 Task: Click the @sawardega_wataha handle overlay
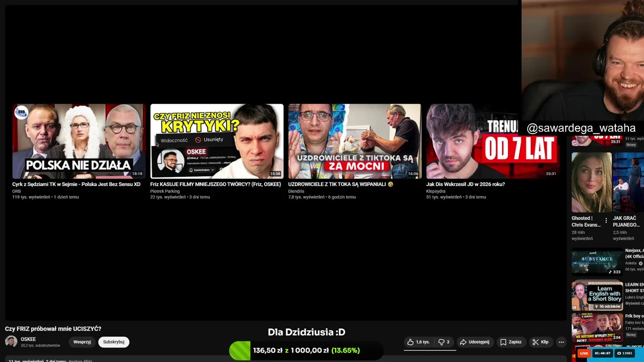581,128
